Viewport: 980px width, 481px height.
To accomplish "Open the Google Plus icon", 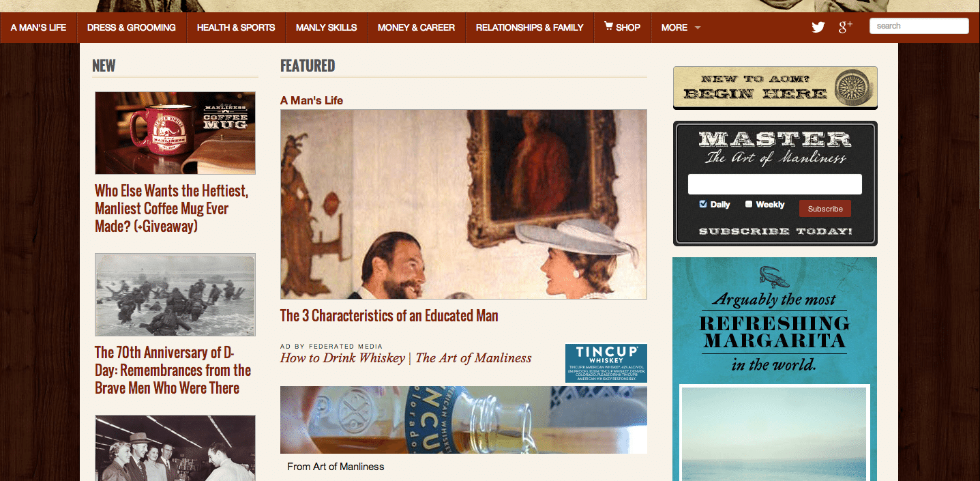I will [846, 27].
